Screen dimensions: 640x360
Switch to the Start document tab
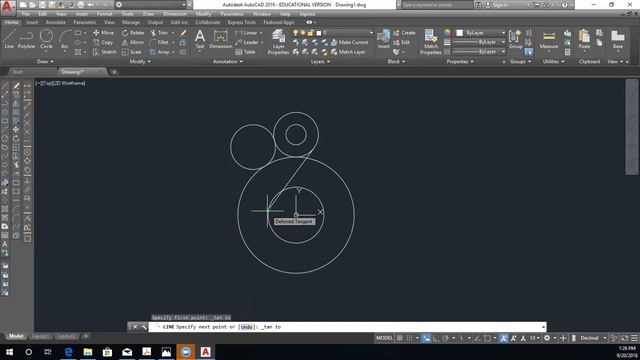point(18,72)
